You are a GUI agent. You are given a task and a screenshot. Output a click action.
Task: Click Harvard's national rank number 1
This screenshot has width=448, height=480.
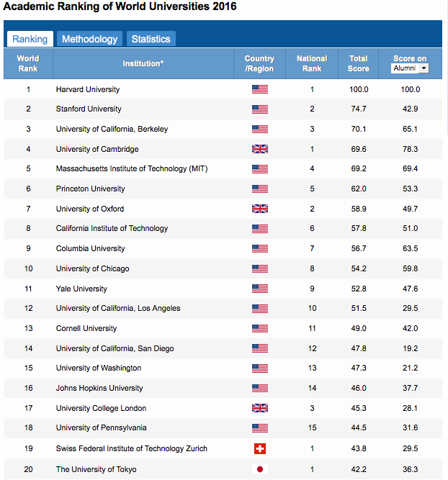[x=312, y=90]
